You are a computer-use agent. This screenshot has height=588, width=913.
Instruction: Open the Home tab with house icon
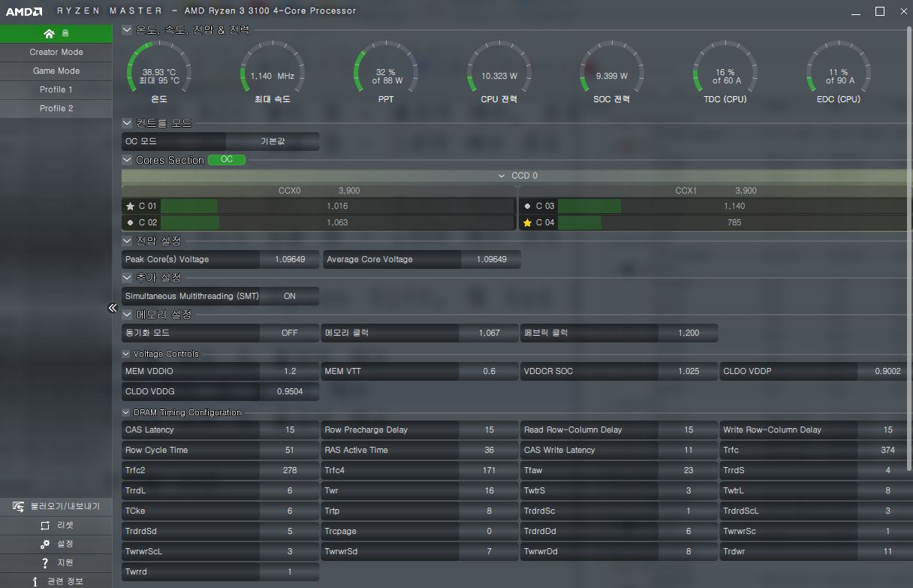tap(56, 34)
